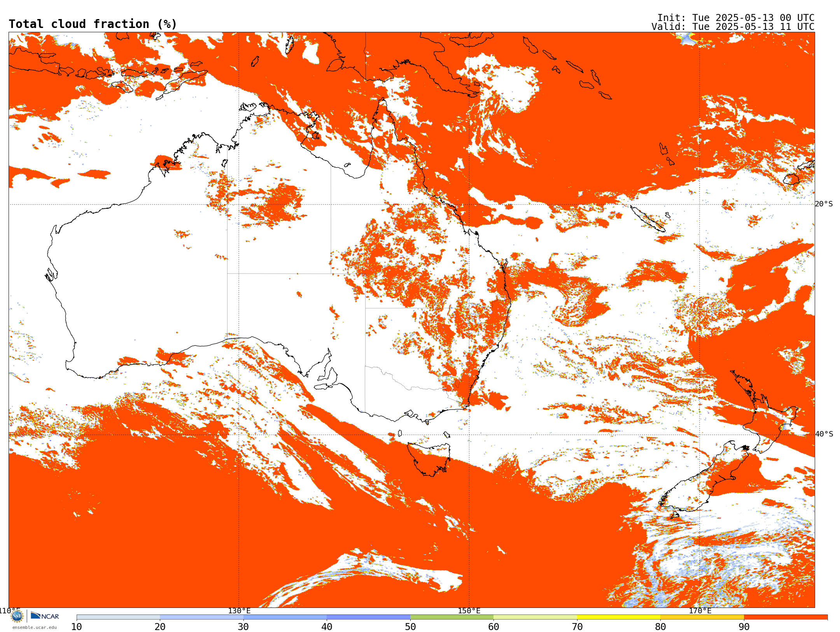
Task: Click the colorbar tick label 80
Action: click(x=660, y=627)
